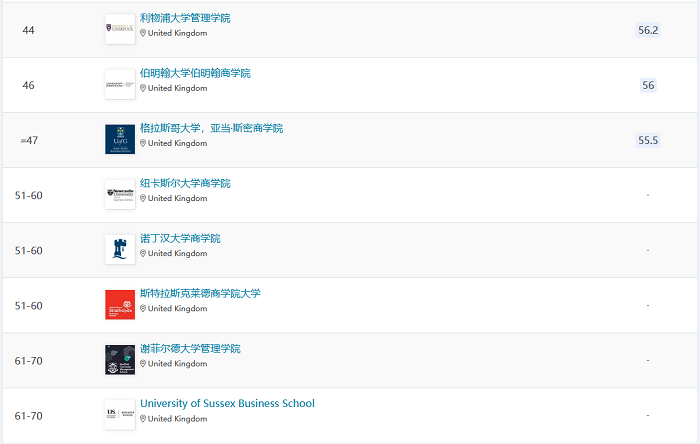Screen dimensions: 700x444
Task: Click the dark Sheffield logo
Action: pos(119,360)
